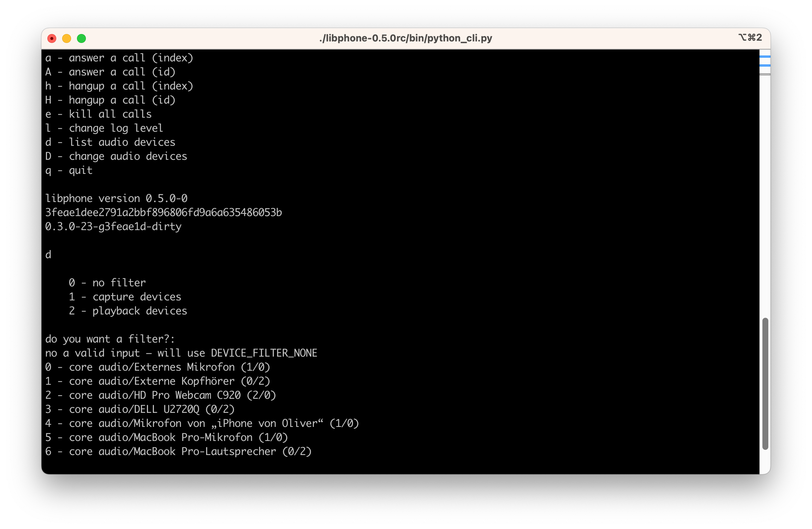Image resolution: width=812 pixels, height=529 pixels.
Task: Click 'libphone version 0.5.0-0' text
Action: [x=116, y=199]
